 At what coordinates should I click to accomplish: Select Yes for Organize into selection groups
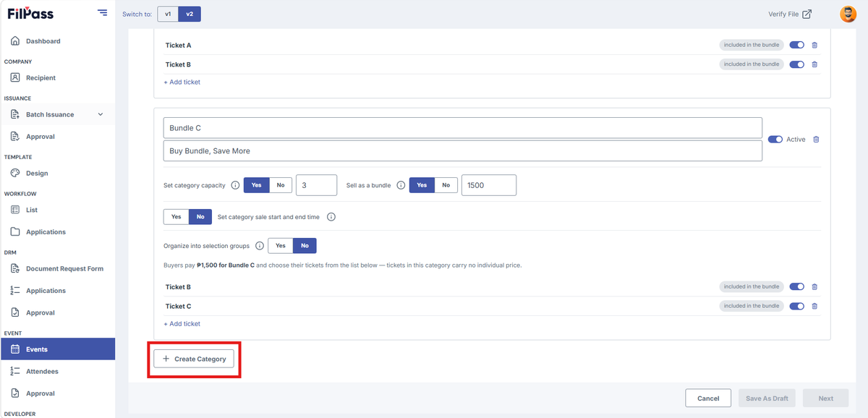[x=281, y=246]
